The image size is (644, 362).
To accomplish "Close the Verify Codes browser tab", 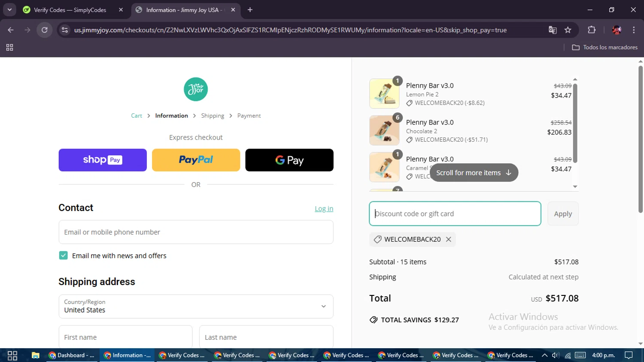I will pyautogui.click(x=121, y=10).
